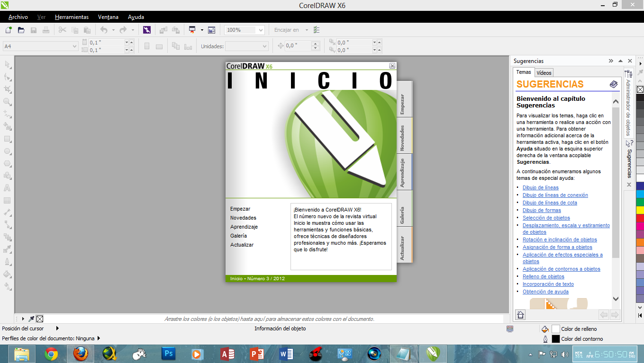Click Actualizar in the welcome screen list
The height and width of the screenshot is (363, 644).
click(x=242, y=245)
